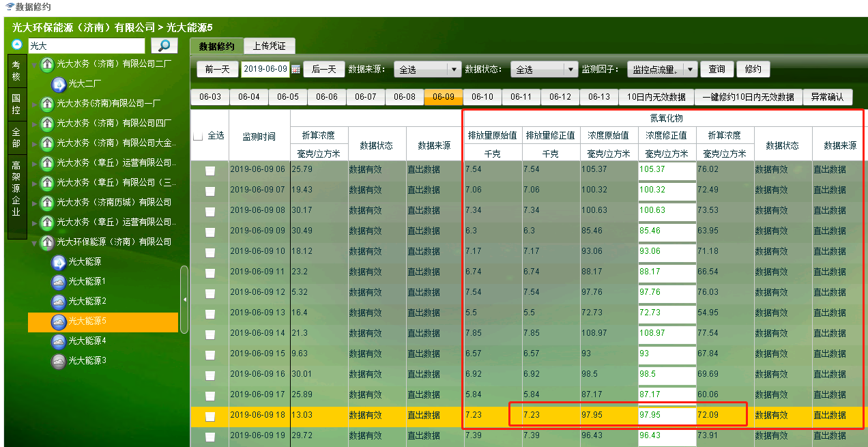Click the 光大能源 water drop icon

(59, 262)
